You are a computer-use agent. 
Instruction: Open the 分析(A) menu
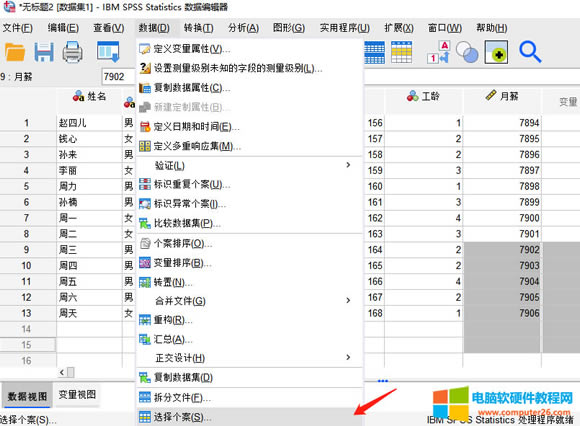tap(243, 28)
